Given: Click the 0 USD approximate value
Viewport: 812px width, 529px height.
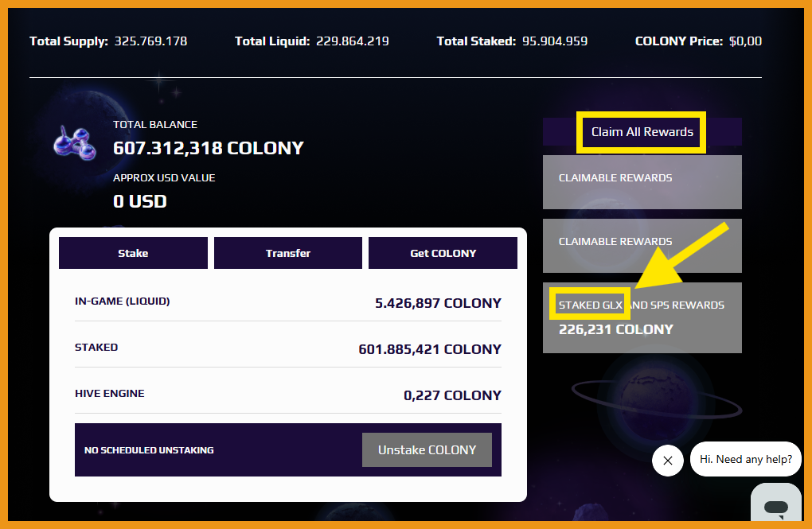Looking at the screenshot, I should [x=140, y=201].
